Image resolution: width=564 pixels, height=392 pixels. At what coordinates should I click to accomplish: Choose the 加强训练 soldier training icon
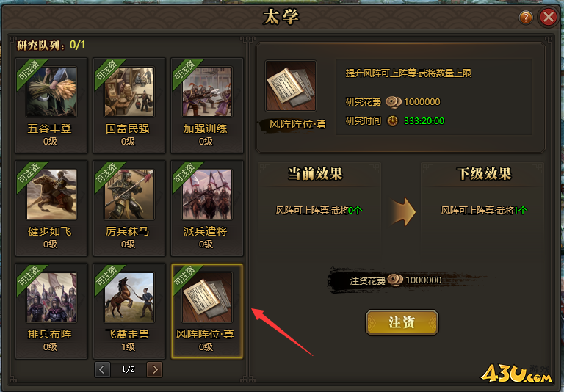[207, 92]
